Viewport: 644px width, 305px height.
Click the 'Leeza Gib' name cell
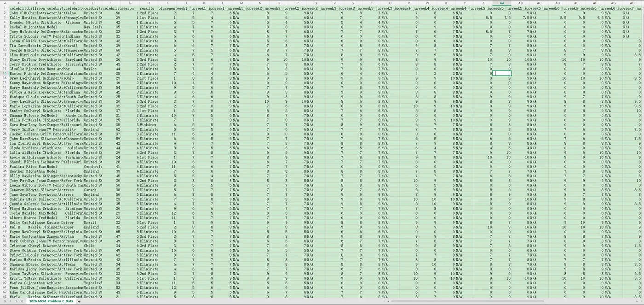[x=18, y=185]
